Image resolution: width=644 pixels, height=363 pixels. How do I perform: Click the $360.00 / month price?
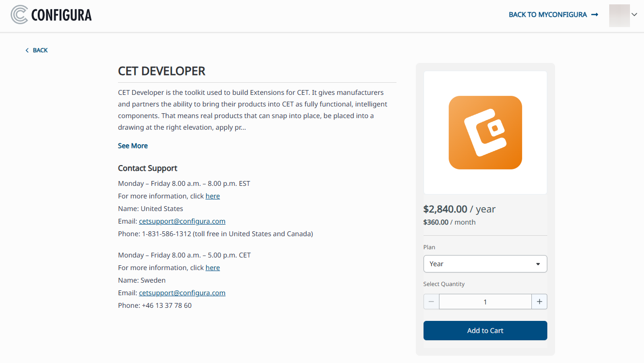tap(449, 222)
